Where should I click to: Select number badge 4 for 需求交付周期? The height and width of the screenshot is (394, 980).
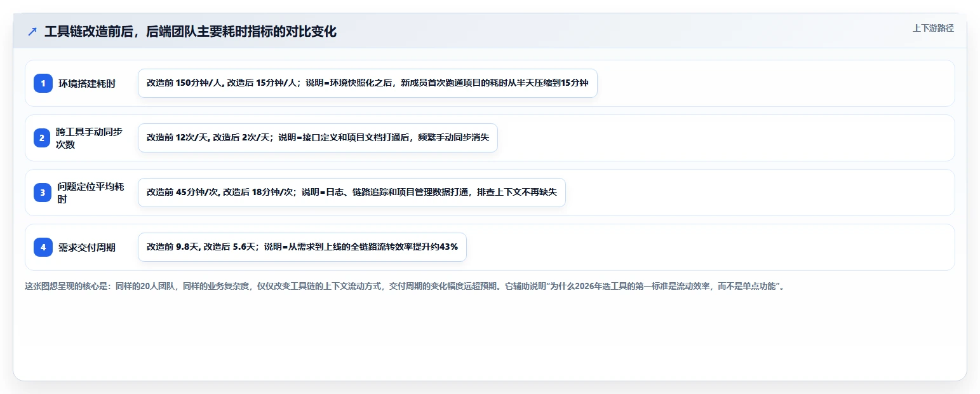(43, 247)
